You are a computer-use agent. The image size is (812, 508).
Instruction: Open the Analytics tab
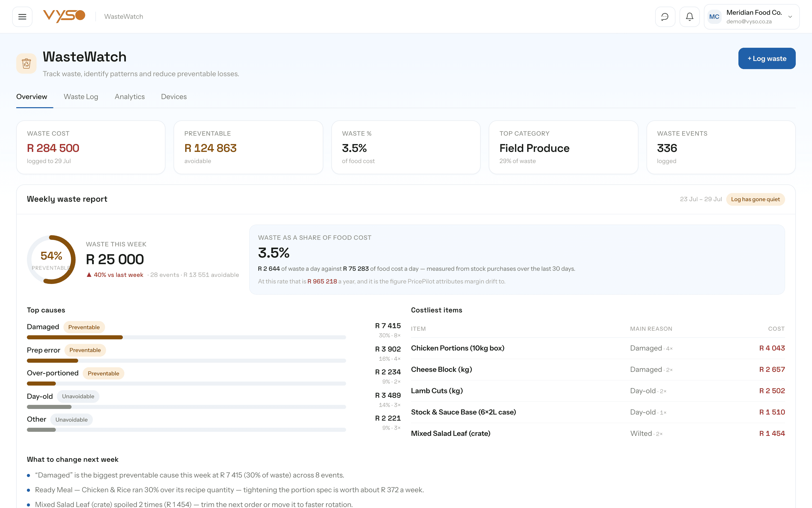click(x=129, y=97)
